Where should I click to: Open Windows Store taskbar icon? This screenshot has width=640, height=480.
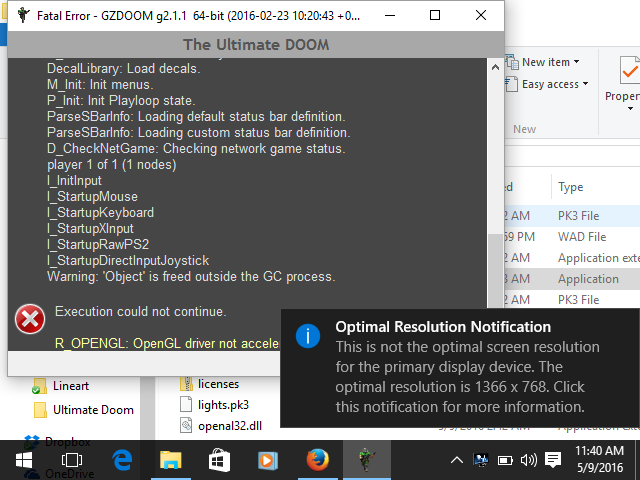(x=219, y=460)
